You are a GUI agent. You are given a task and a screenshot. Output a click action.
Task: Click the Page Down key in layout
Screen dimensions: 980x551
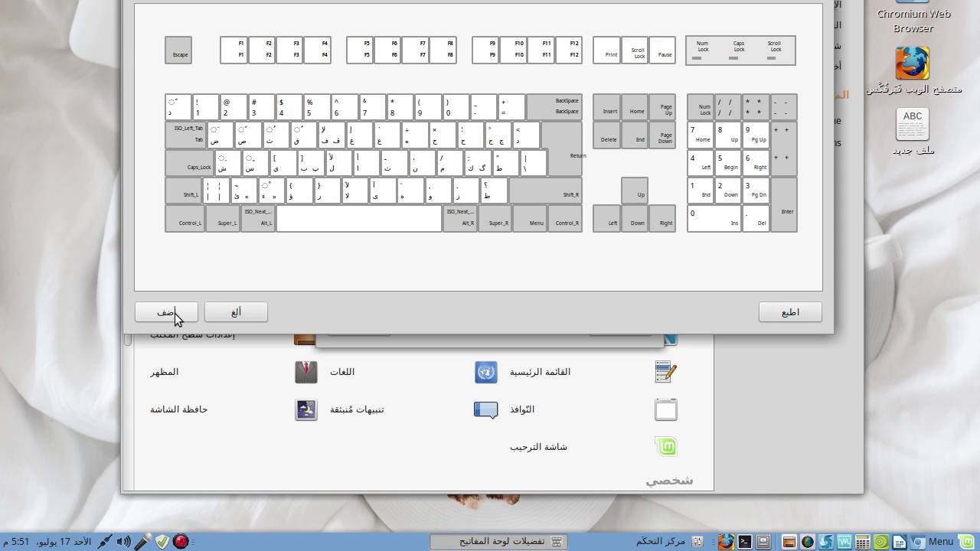click(x=662, y=135)
